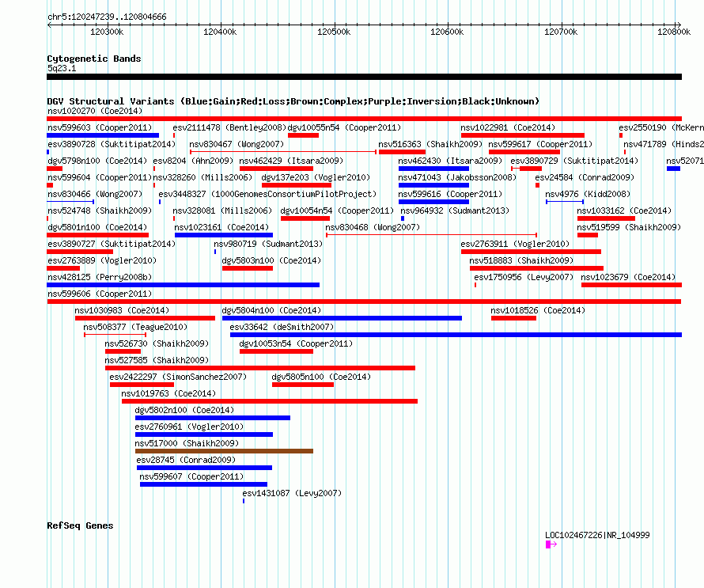Click dgv10053n54 (Cooper2011) label
This screenshot has width=704, height=588.
[x=296, y=343]
